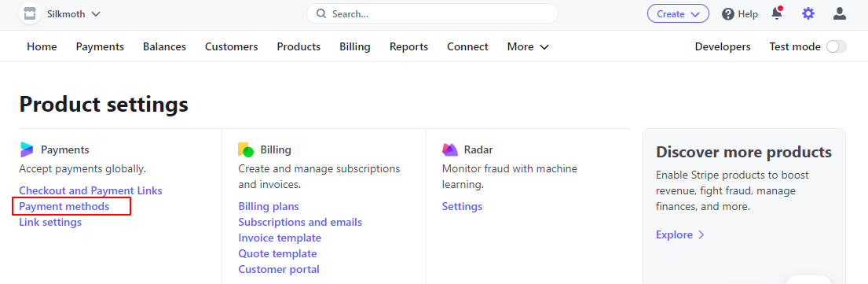Open Subscriptions and emails settings

[x=300, y=223]
